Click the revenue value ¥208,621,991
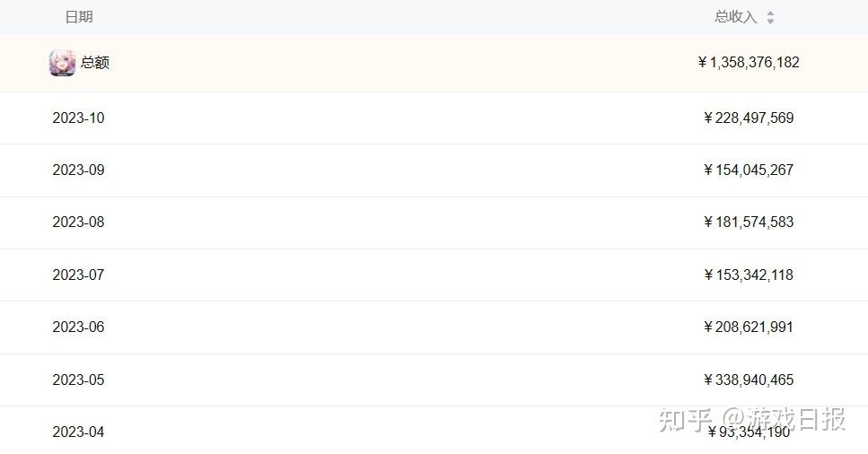 coord(749,327)
